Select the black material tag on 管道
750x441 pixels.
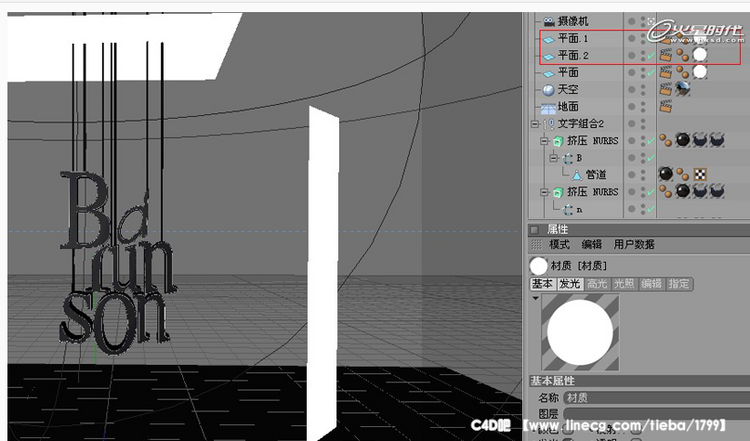666,174
